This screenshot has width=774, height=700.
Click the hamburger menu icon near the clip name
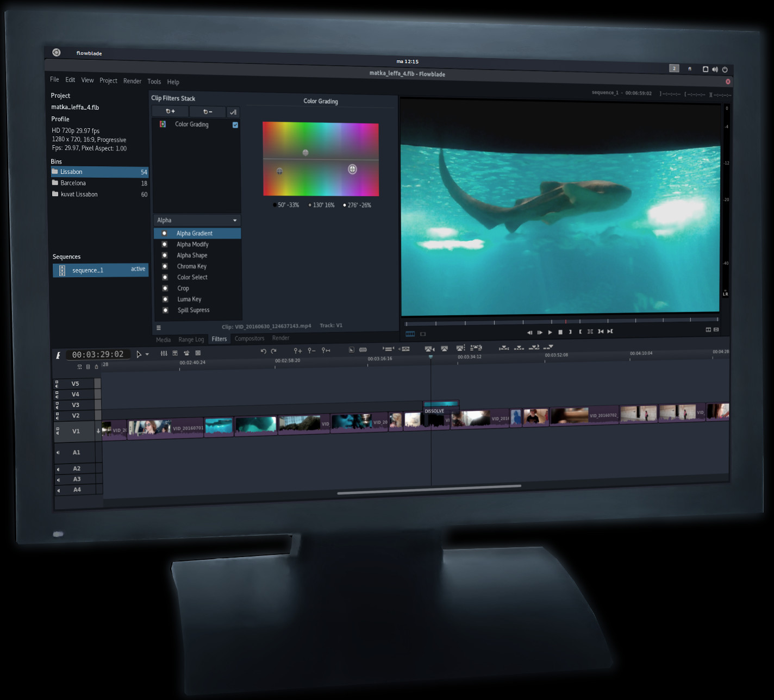pyautogui.click(x=159, y=327)
